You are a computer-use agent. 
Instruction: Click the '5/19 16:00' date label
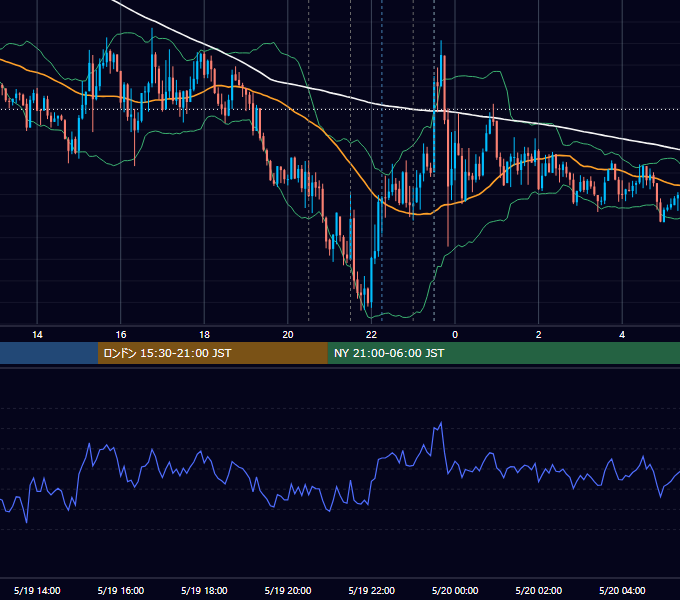point(121,590)
